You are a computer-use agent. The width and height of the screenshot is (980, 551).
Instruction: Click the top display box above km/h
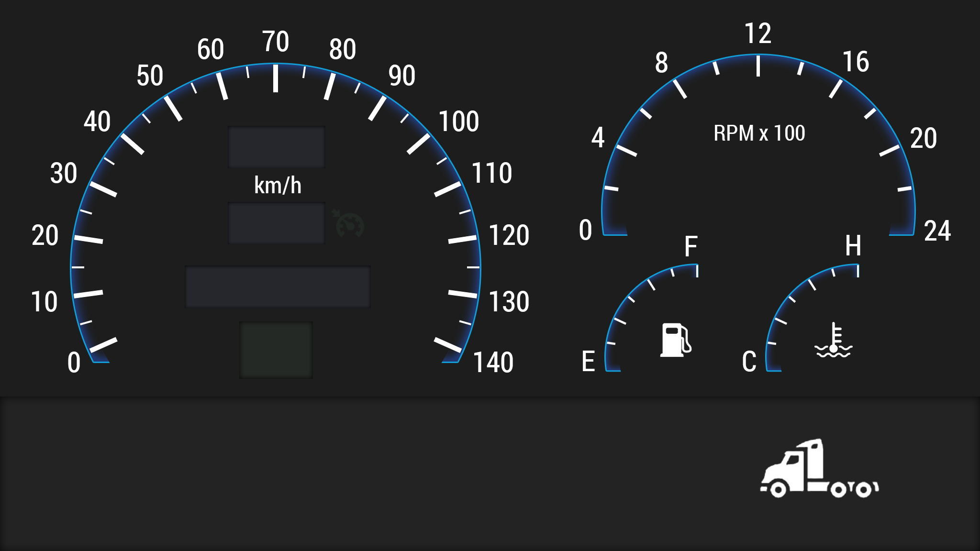pos(277,147)
